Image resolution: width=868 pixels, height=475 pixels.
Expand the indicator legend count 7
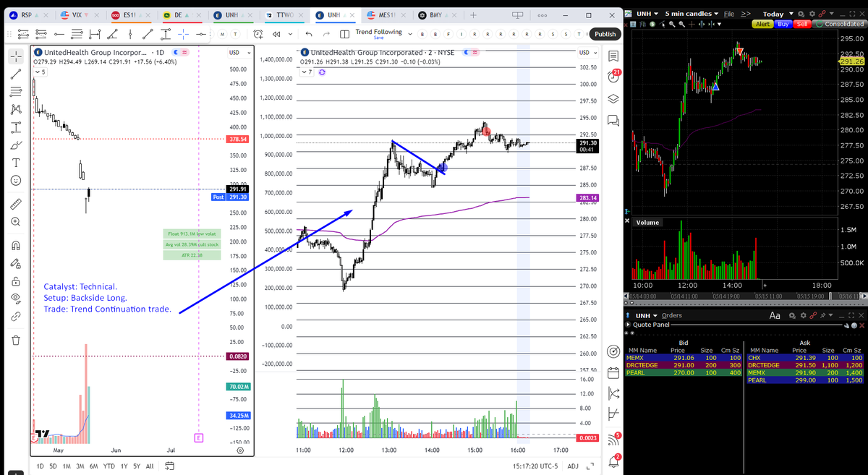(x=307, y=72)
